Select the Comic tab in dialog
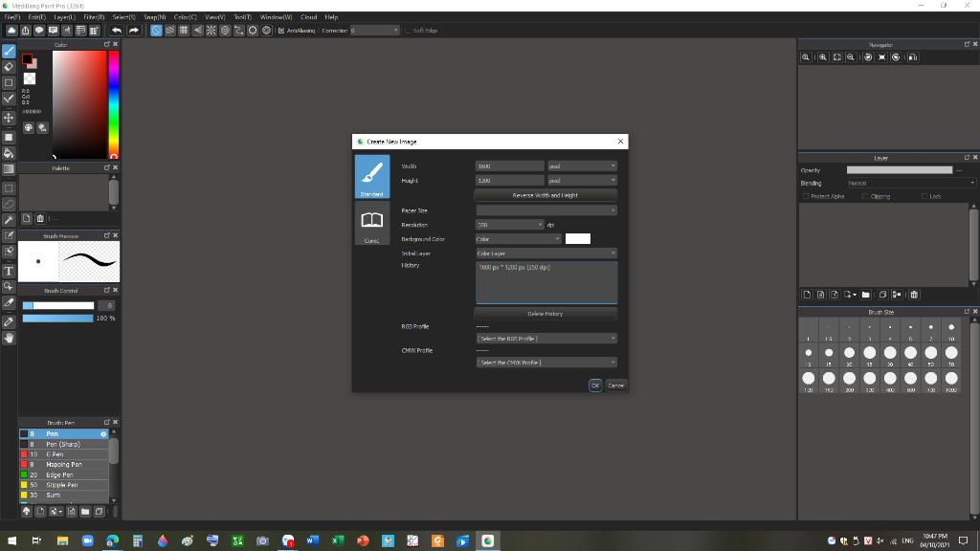This screenshot has height=551, width=980. click(372, 224)
